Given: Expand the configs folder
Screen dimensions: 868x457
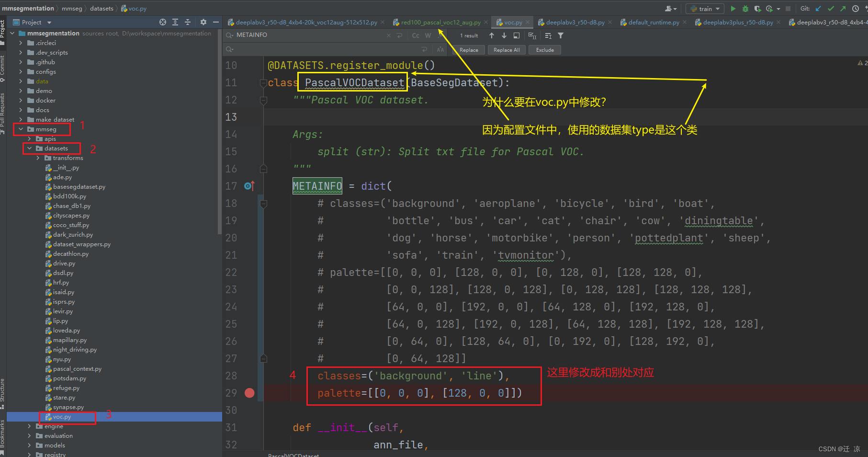Looking at the screenshot, I should 21,72.
